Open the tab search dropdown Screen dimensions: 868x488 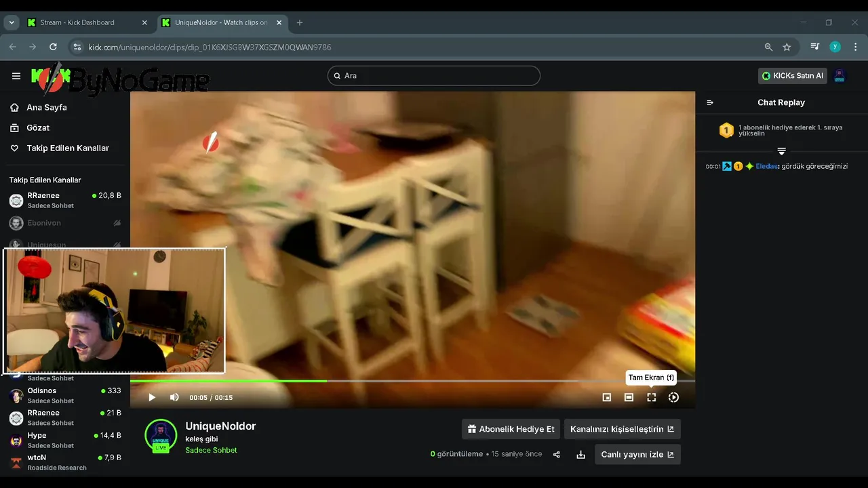coord(11,22)
